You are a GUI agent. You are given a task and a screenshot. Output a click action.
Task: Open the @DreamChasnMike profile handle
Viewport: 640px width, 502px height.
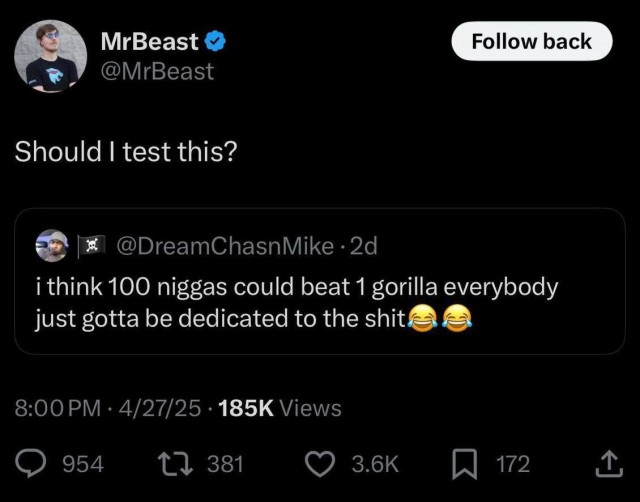click(220, 245)
